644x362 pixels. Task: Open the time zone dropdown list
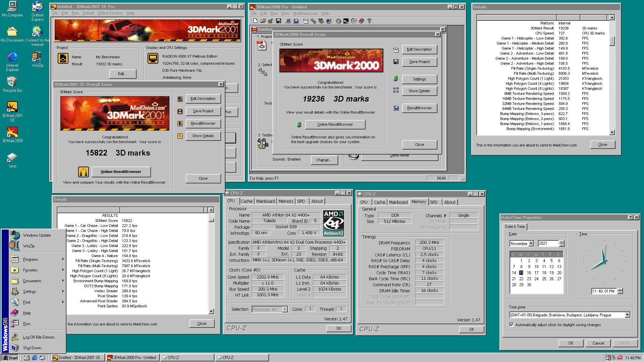coord(627,315)
